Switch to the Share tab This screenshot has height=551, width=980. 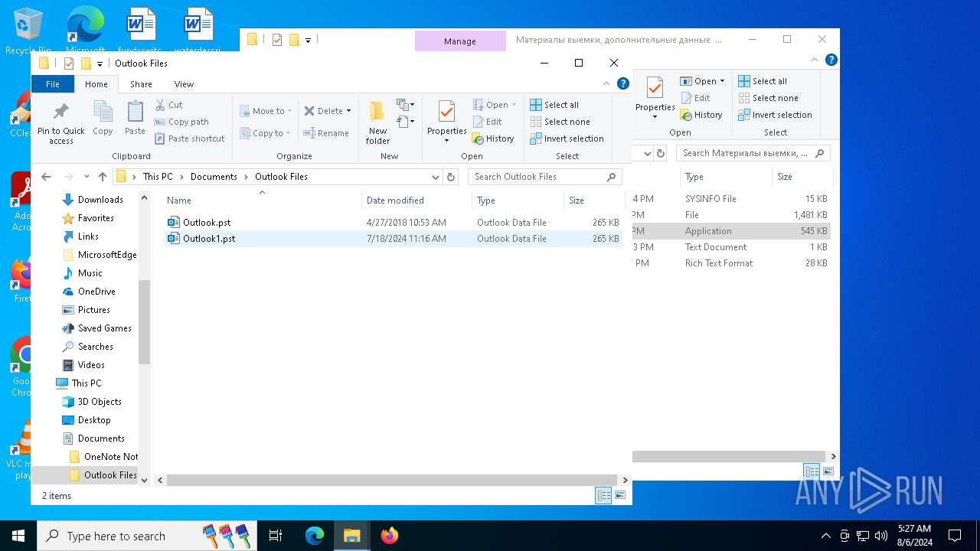[x=141, y=84]
